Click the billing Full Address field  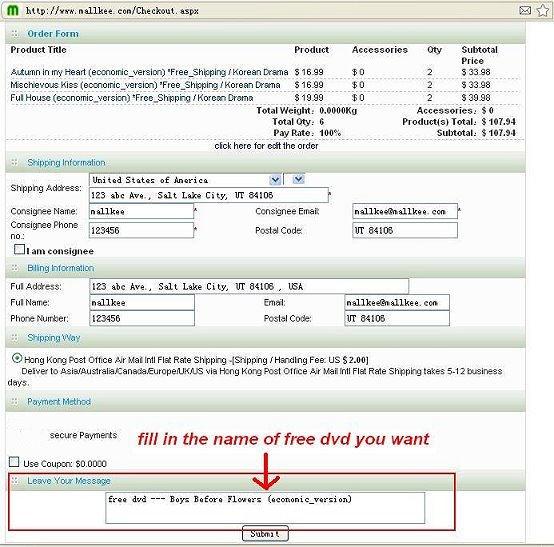[x=249, y=287]
